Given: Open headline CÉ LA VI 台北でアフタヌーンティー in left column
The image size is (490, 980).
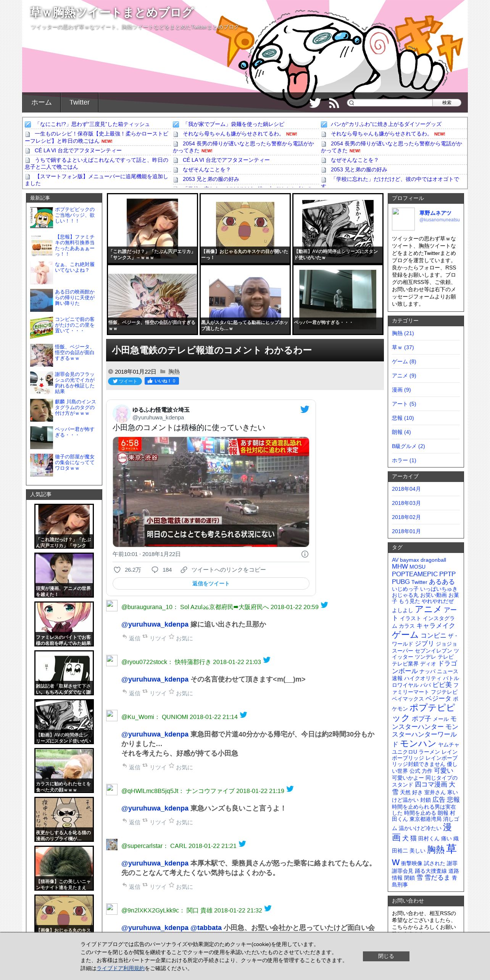Looking at the screenshot, I should (x=78, y=151).
